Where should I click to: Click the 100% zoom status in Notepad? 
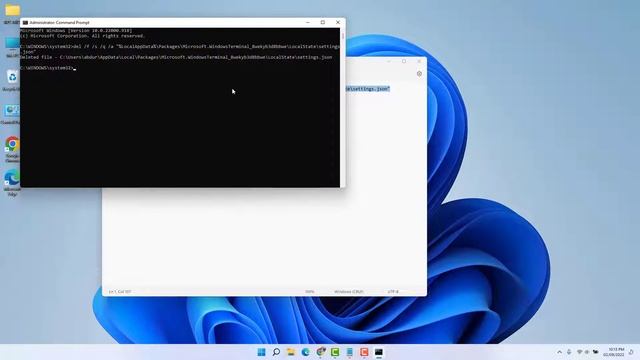click(310, 292)
